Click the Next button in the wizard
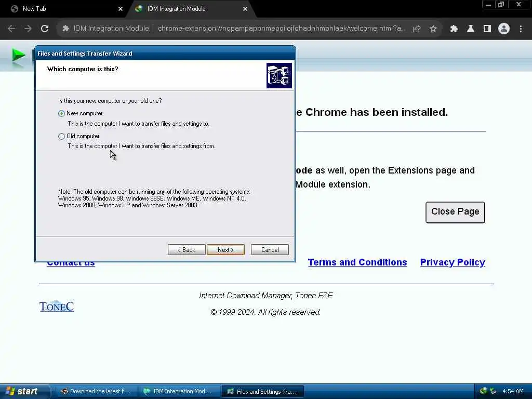 (225, 250)
